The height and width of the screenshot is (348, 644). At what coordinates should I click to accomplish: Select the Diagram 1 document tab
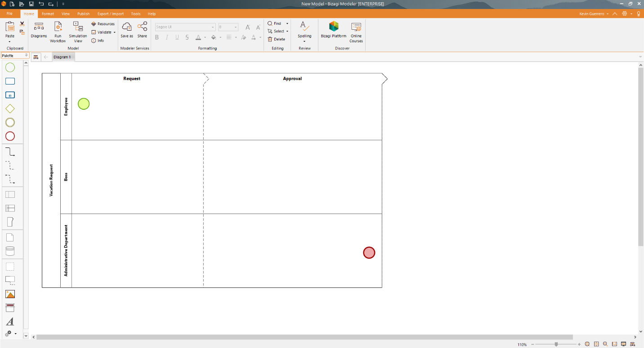[x=62, y=57]
